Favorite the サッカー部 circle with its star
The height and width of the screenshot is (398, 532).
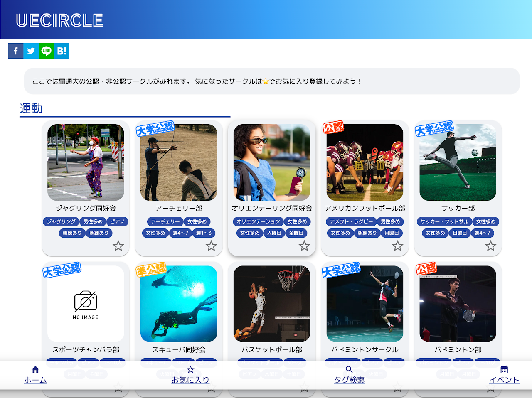pyautogui.click(x=491, y=246)
